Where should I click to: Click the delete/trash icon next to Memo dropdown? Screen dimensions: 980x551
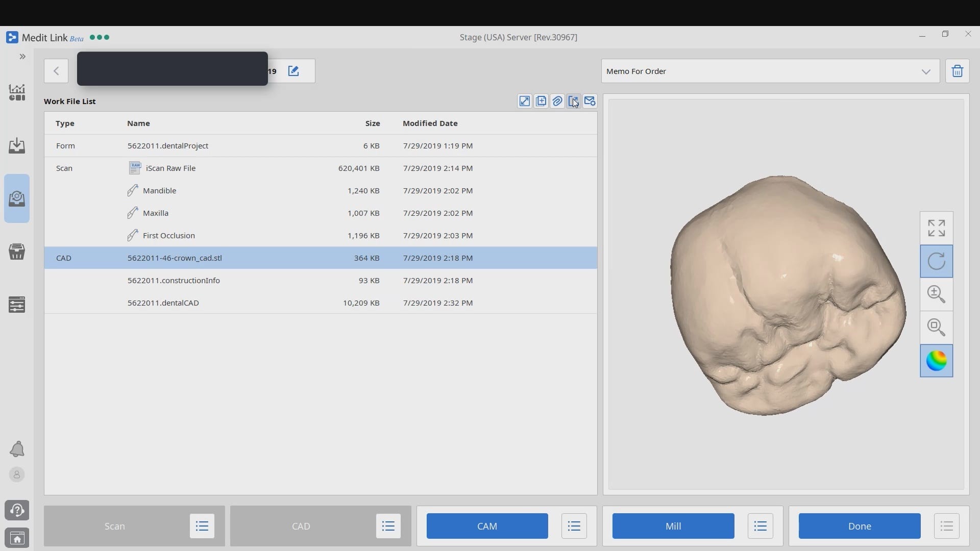957,70
